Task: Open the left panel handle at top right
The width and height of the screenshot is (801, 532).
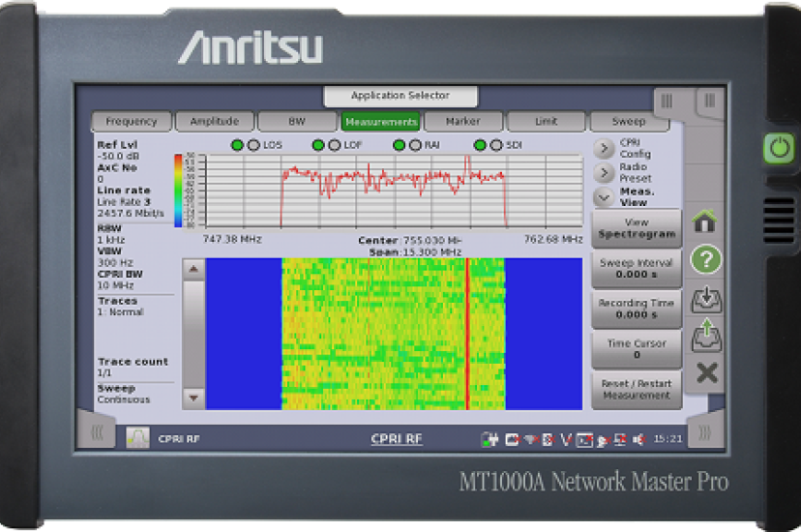Action: [x=667, y=101]
